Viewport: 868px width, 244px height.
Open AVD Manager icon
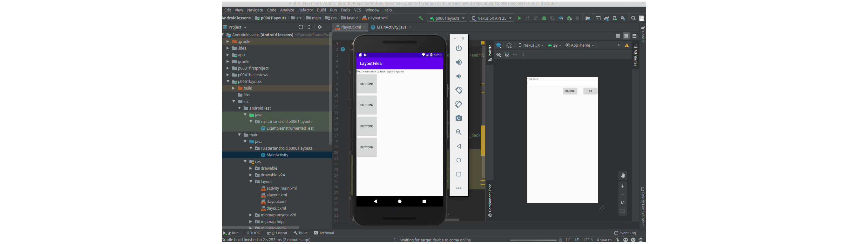[x=614, y=18]
